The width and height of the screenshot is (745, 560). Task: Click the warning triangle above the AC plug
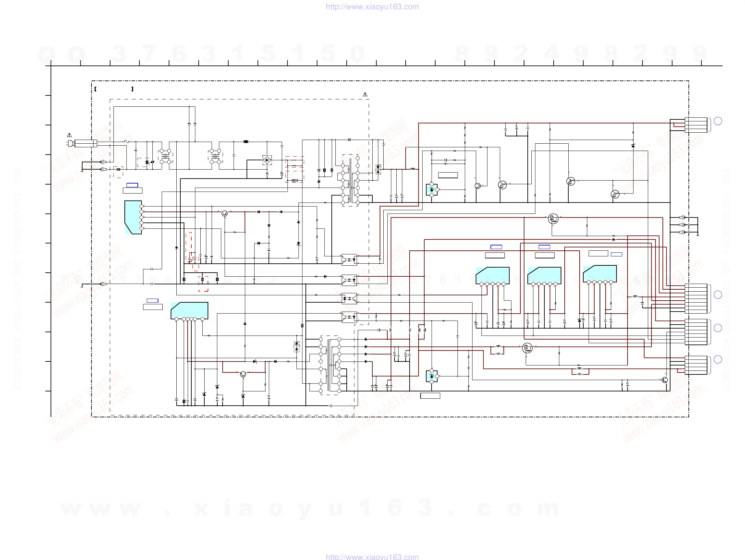70,135
